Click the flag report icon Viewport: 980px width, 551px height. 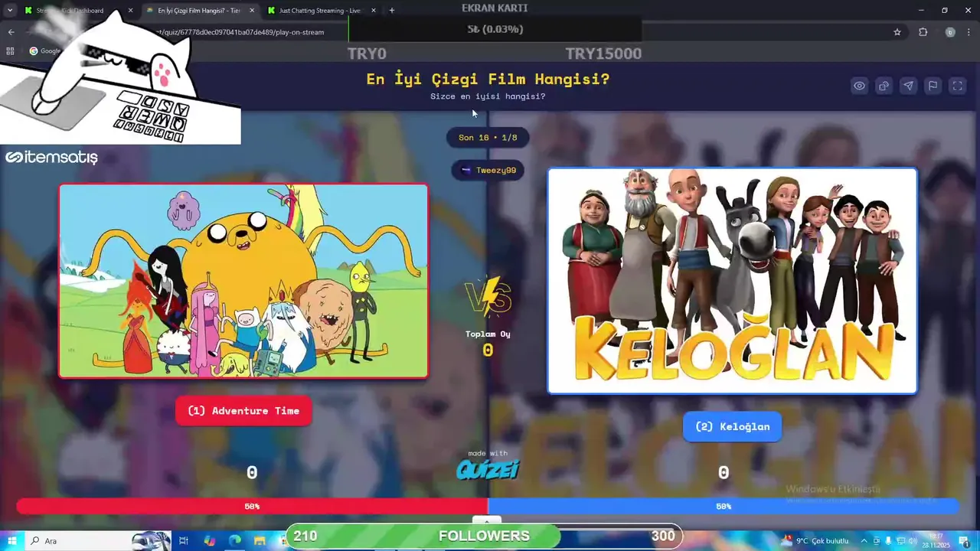(x=933, y=86)
